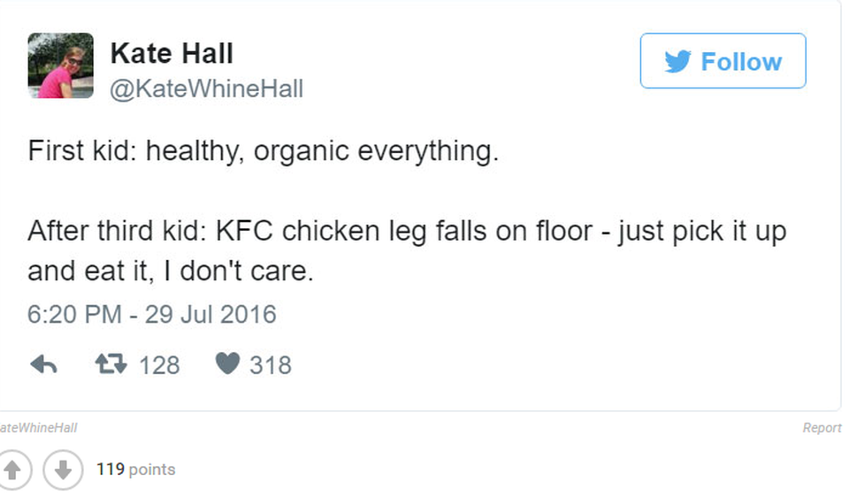Click the line starting 'After third kid: KFC'
This screenshot has height=504, width=849.
pos(407,232)
